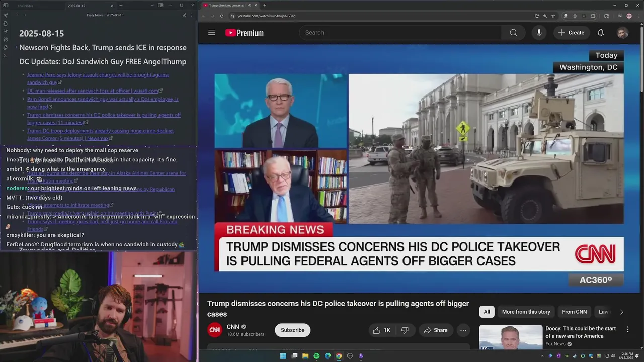Share the CNN video
Screen dimensions: 644x362
[435, 330]
